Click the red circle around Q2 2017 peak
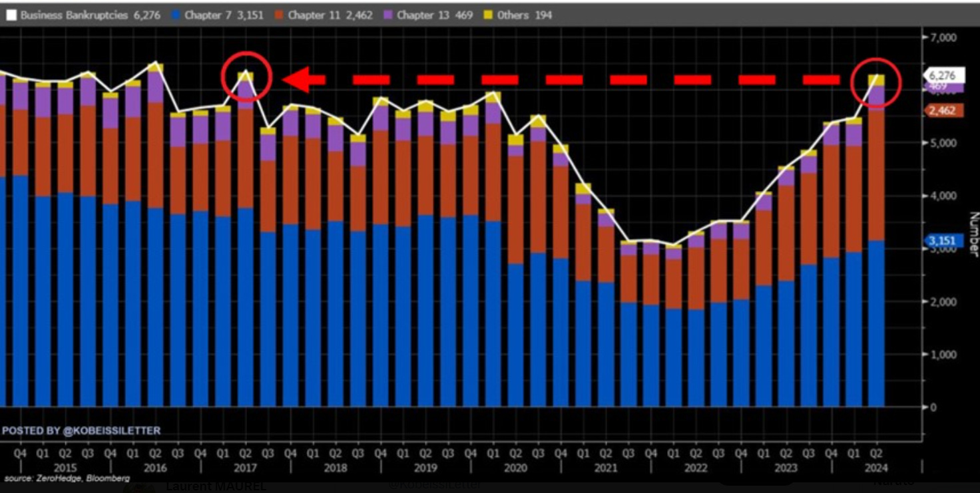Viewport: 980px width, 493px height. point(246,77)
